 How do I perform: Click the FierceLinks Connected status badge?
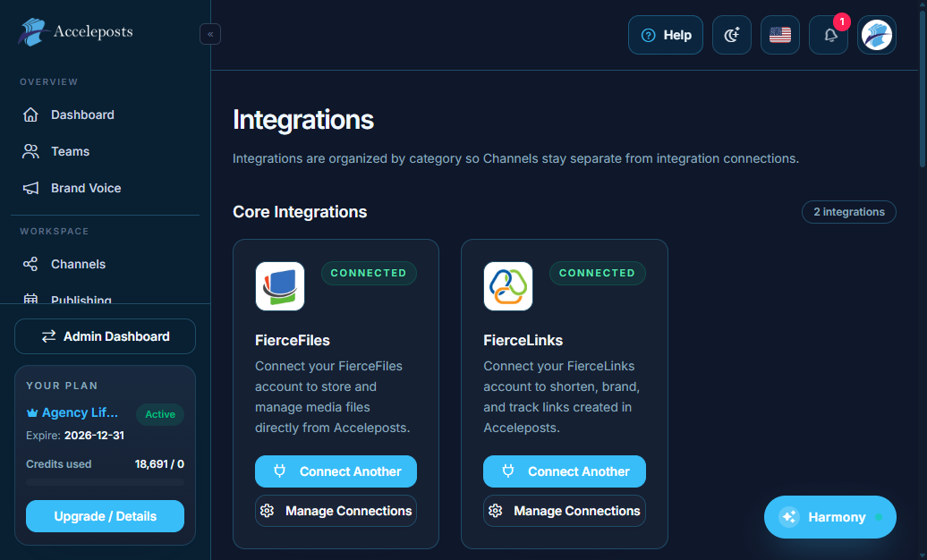pos(597,273)
